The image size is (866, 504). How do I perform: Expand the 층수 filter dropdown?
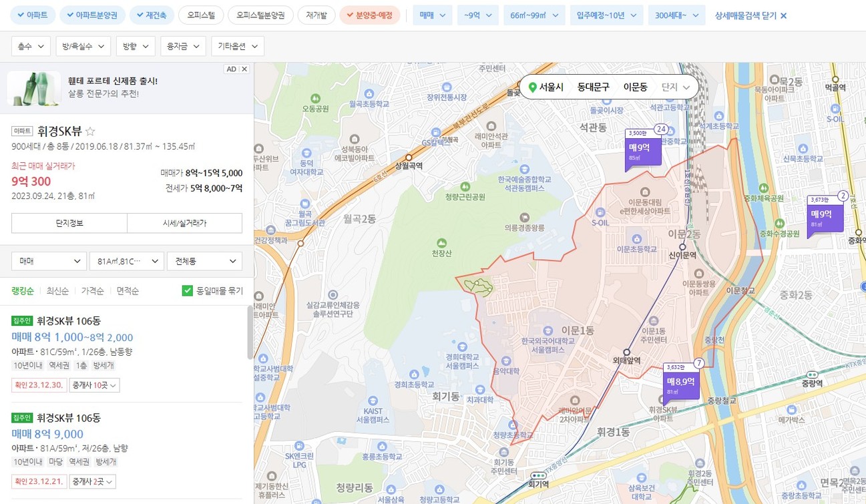pos(31,46)
